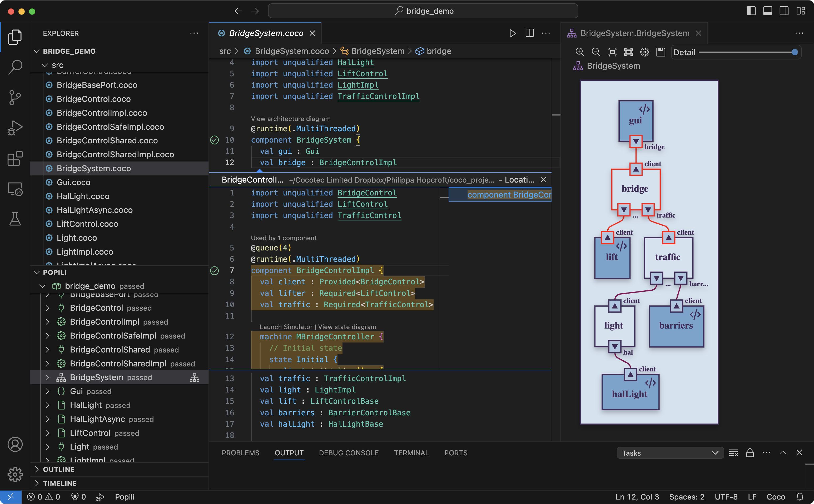The image size is (814, 504).
Task: Open notifications bell in status bar
Action: [x=800, y=497]
